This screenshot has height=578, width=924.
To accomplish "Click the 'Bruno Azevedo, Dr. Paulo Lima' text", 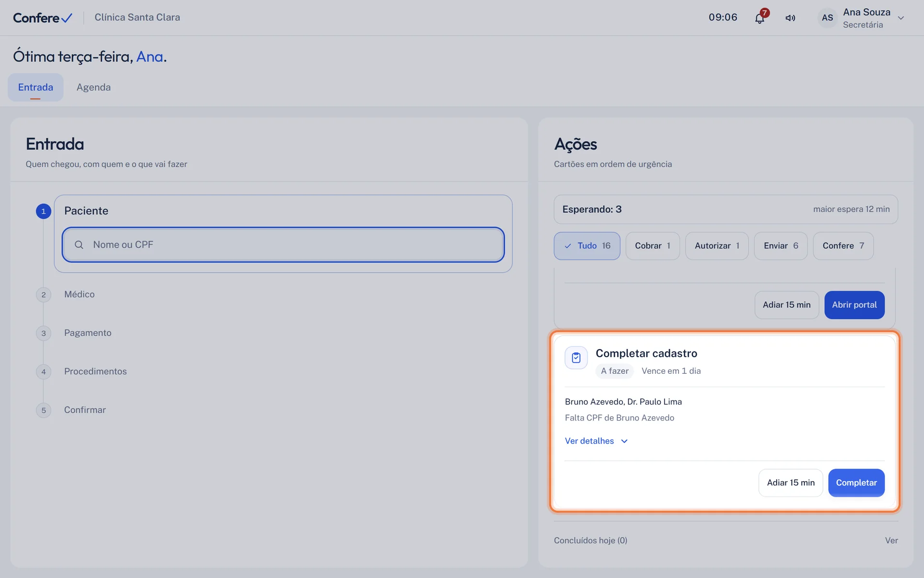I will (x=623, y=402).
